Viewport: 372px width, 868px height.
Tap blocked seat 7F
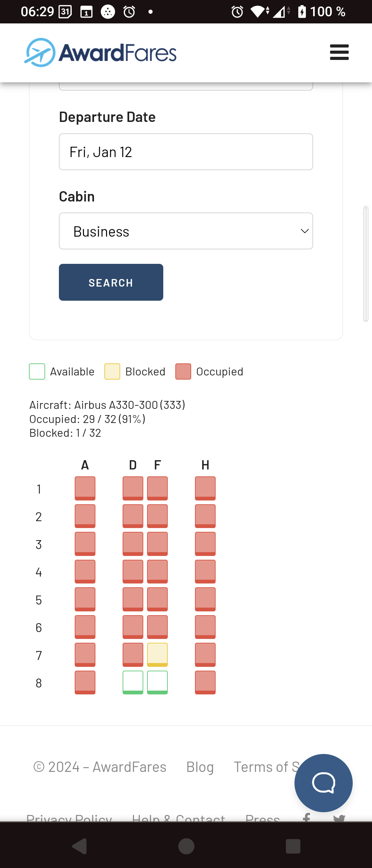tap(157, 654)
